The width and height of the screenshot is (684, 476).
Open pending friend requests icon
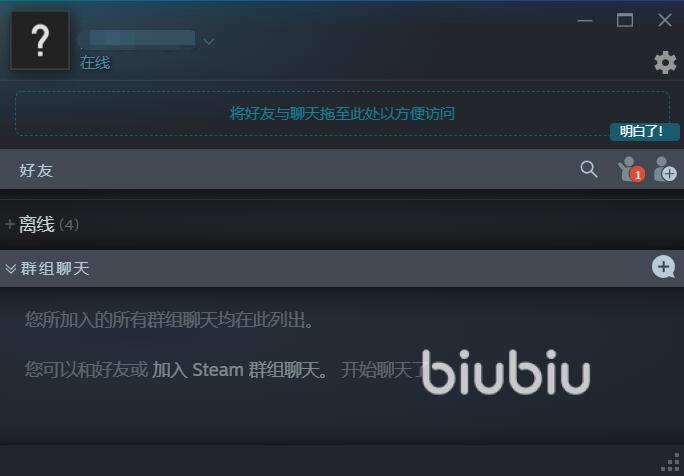(x=631, y=169)
